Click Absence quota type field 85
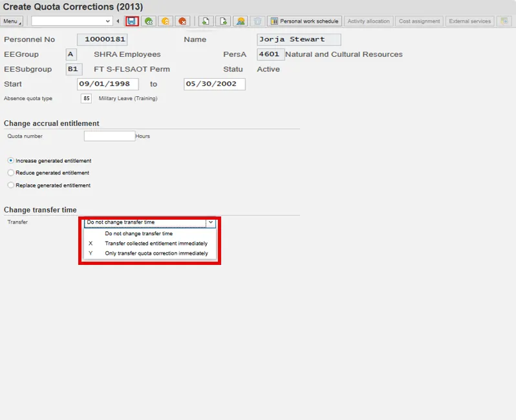 point(86,98)
